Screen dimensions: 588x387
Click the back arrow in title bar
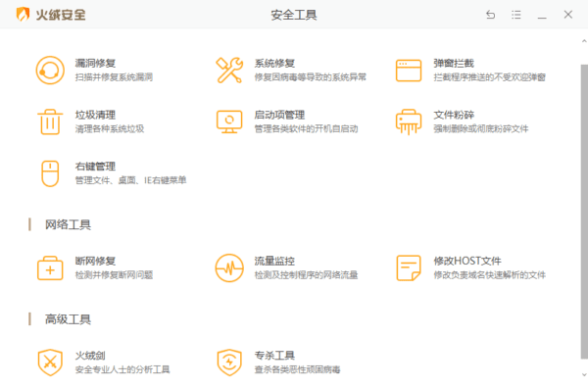[x=491, y=15]
